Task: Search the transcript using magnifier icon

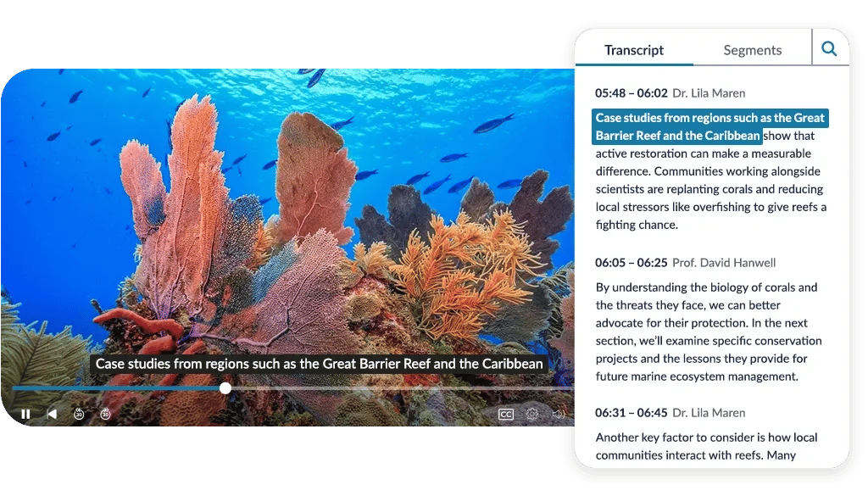Action: tap(829, 49)
